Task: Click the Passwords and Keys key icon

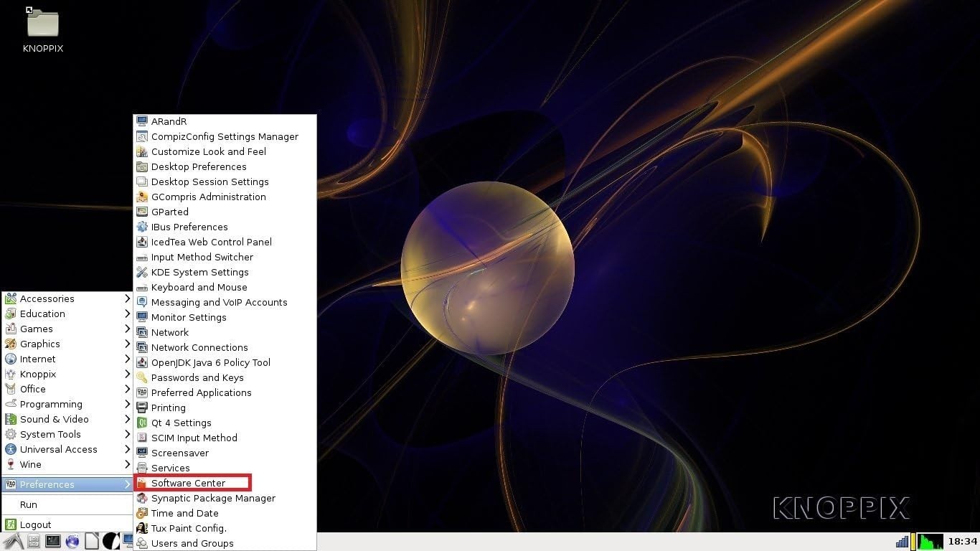Action: [142, 377]
